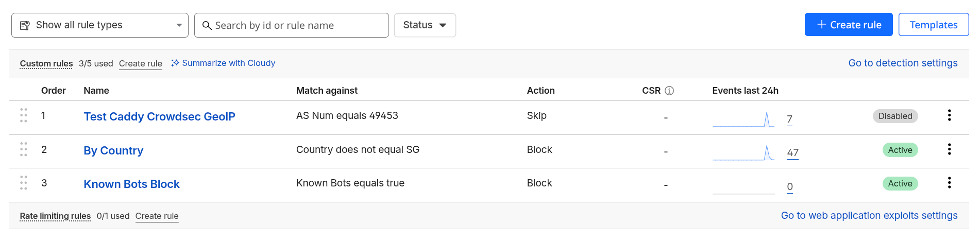Open the Status filter dropdown
This screenshot has height=241, width=980.
coord(425,25)
